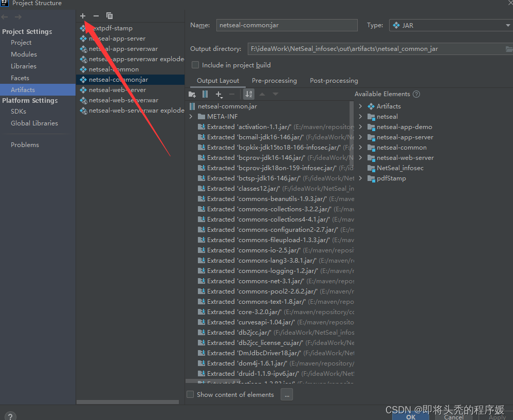Expand the netseal-app-server available element
This screenshot has height=420, width=513.
pos(360,137)
